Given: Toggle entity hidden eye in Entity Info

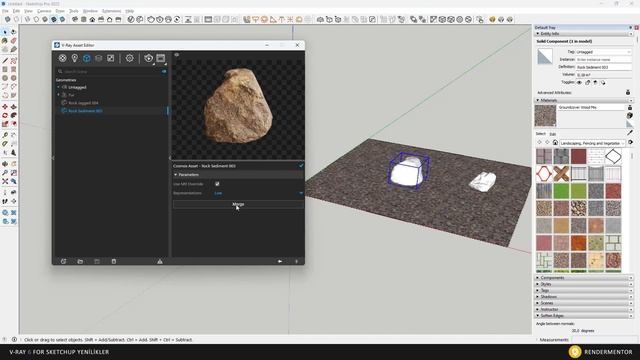Looking at the screenshot, I should 579,82.
